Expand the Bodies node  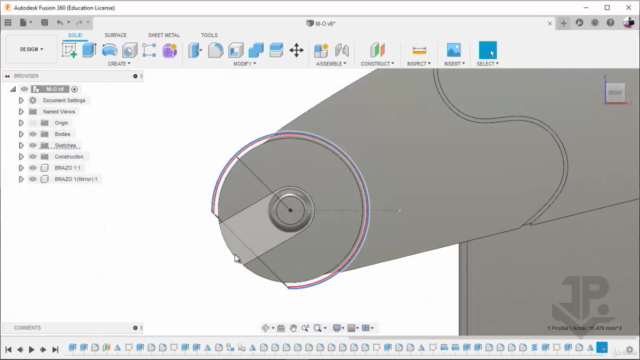point(21,134)
